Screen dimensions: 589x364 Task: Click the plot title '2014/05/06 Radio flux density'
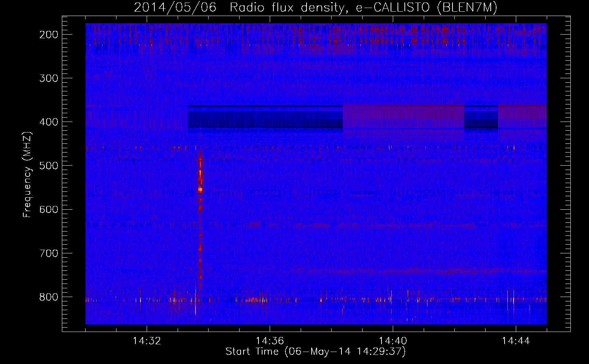(315, 7)
